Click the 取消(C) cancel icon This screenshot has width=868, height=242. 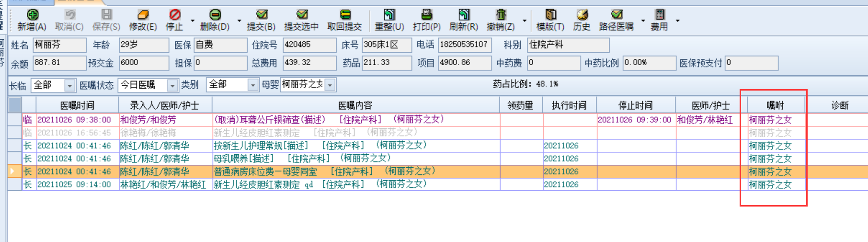69,15
